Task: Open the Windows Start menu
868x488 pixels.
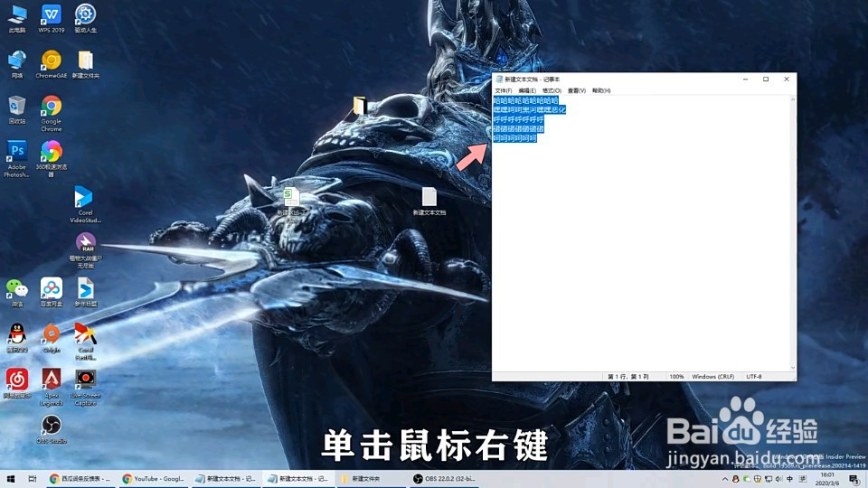Action: (11, 479)
